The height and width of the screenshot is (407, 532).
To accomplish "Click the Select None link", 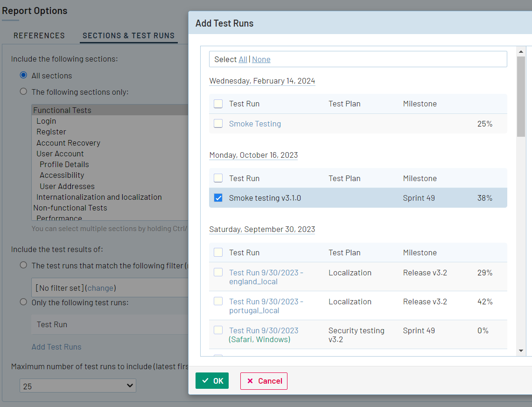I will click(261, 59).
